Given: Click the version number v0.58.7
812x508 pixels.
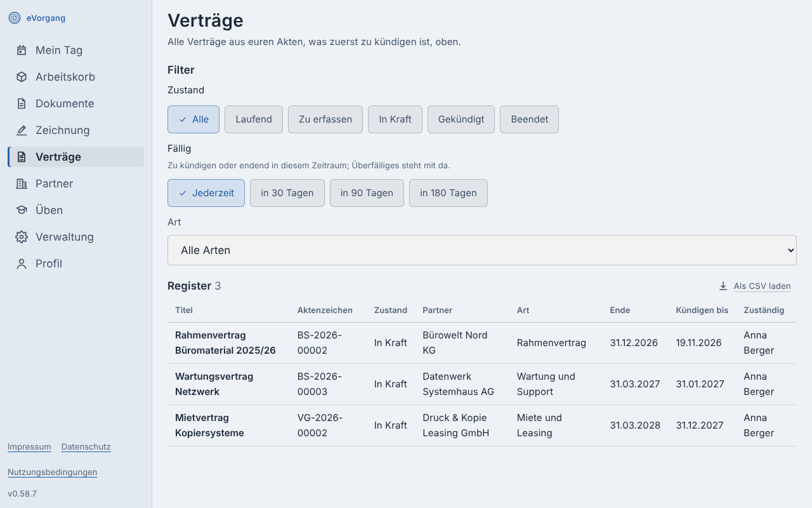Looking at the screenshot, I should pyautogui.click(x=22, y=493).
